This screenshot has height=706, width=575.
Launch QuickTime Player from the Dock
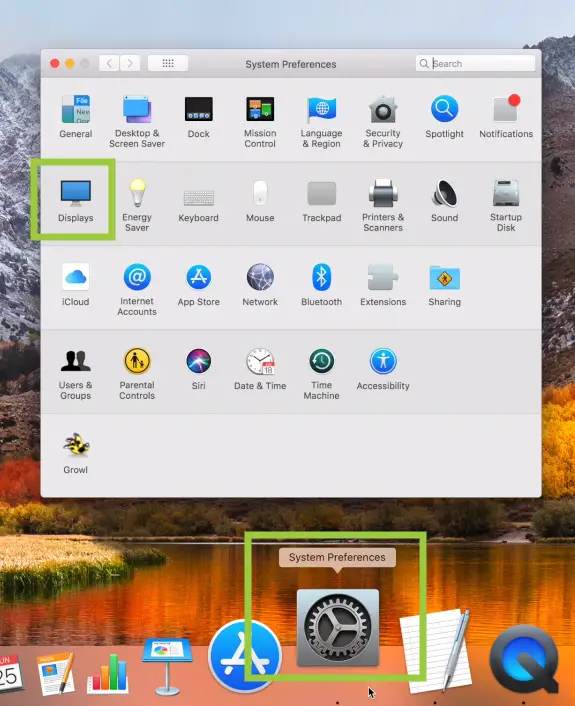pyautogui.click(x=525, y=660)
